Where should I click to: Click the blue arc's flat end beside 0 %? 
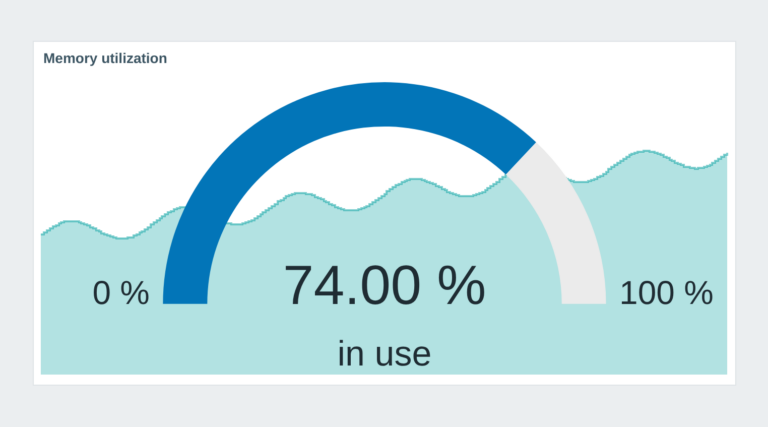[x=185, y=303]
